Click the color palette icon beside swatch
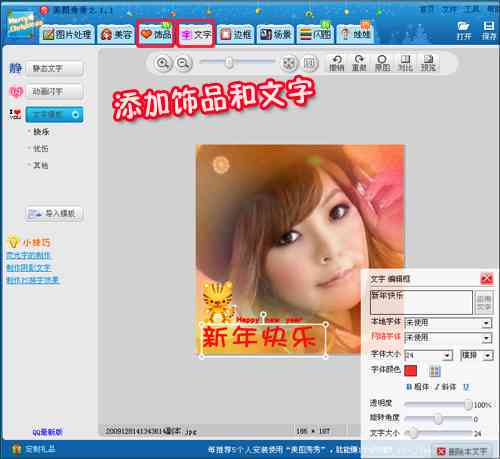This screenshot has width=500, height=459. (435, 371)
